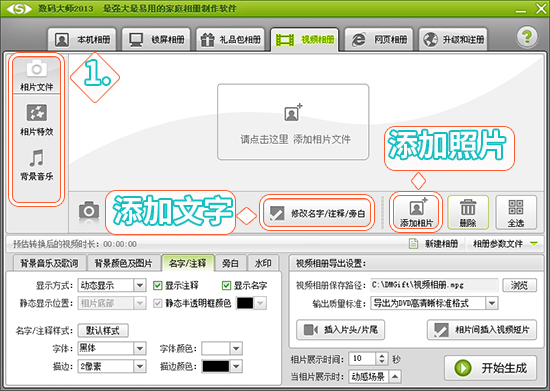
Task: Open the 描边颜色 color dropdown arrow
Action: click(236, 366)
